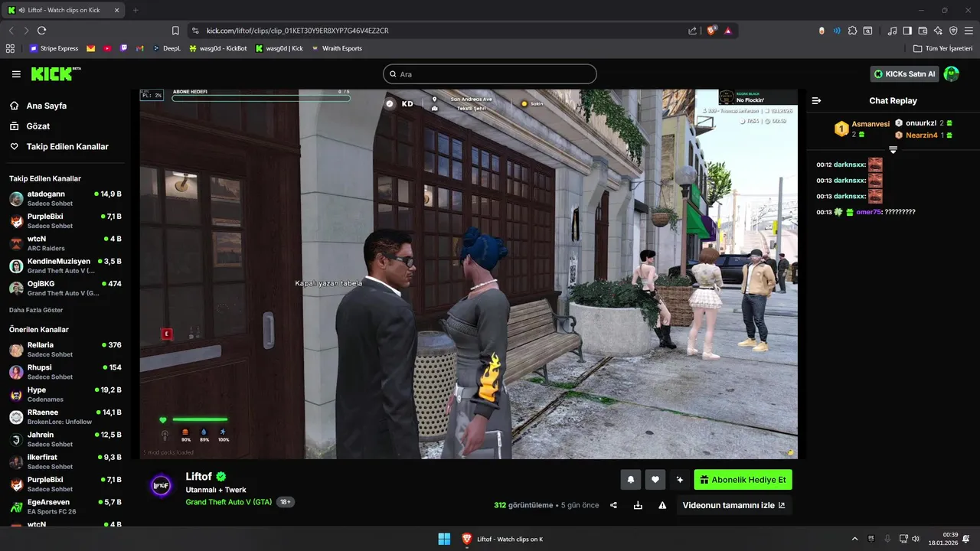Toggle browser sidebar panel
Screen dimensions: 980x551
tap(907, 31)
